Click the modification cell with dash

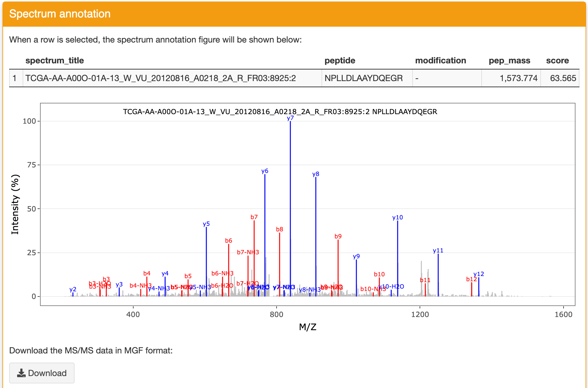point(447,78)
